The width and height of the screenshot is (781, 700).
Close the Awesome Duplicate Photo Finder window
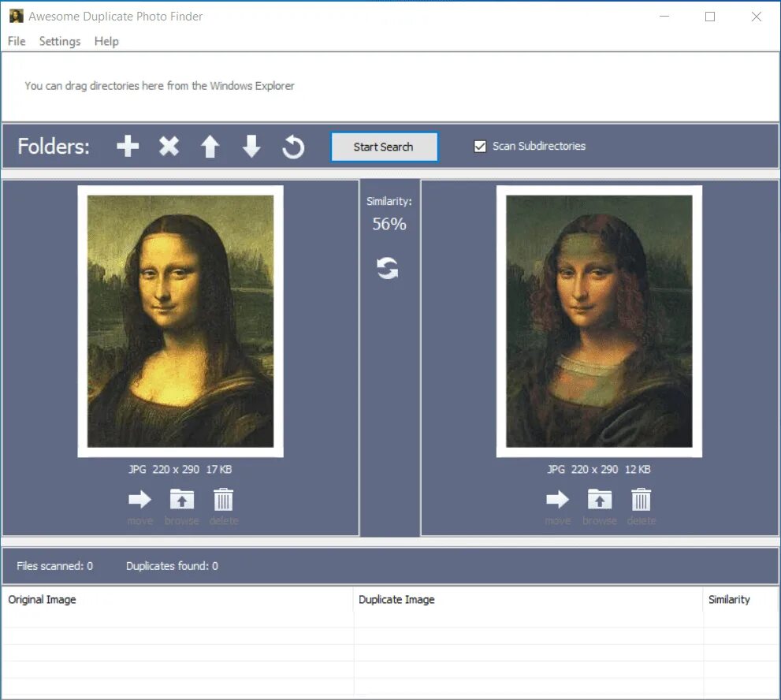pos(756,17)
